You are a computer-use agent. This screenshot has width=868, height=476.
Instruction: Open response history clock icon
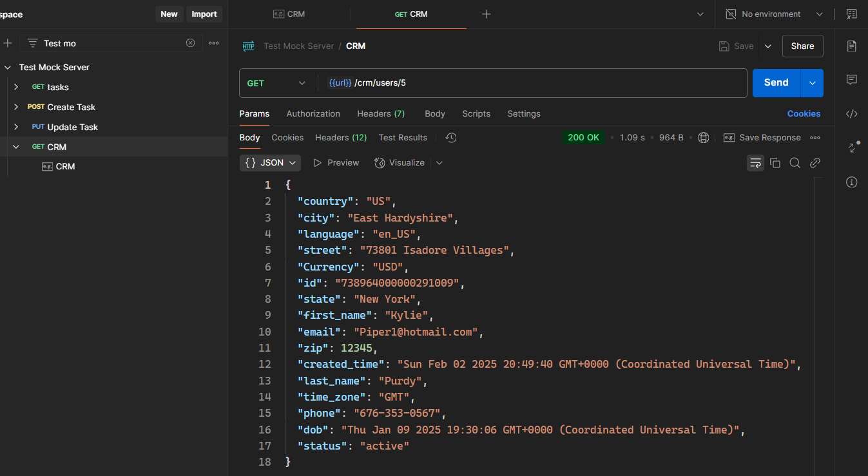point(451,138)
